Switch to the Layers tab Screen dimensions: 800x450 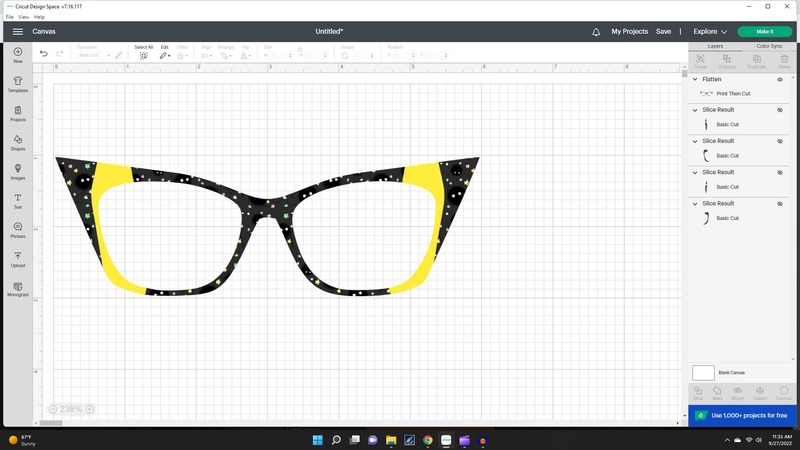pos(715,46)
